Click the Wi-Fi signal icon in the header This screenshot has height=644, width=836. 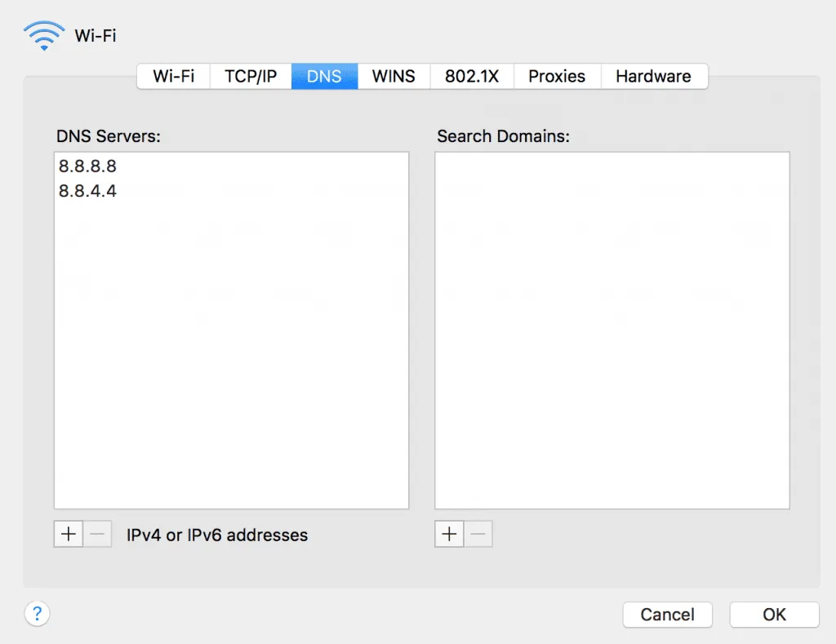[44, 36]
